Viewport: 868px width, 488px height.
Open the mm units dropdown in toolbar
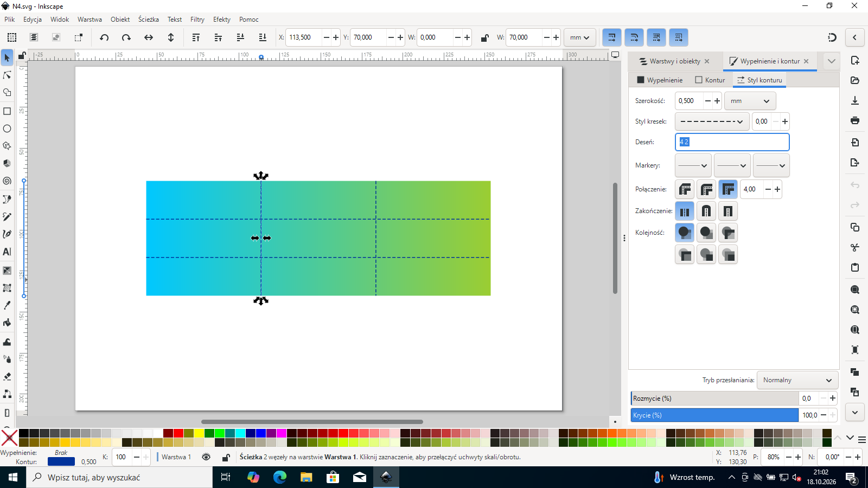tap(579, 37)
